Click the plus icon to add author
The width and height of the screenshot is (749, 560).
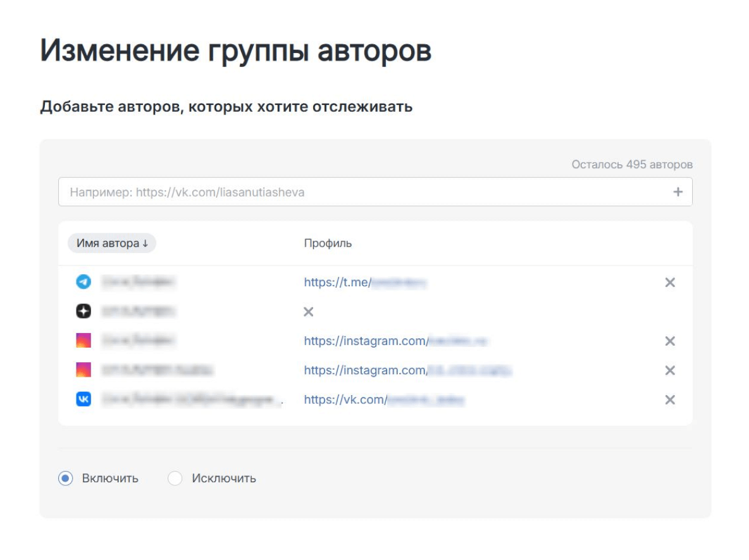pos(678,192)
